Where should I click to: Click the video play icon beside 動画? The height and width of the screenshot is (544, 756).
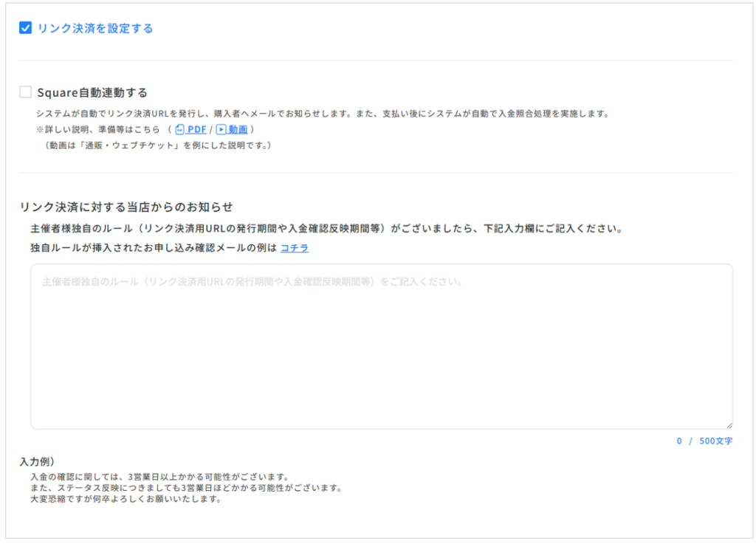(x=221, y=129)
